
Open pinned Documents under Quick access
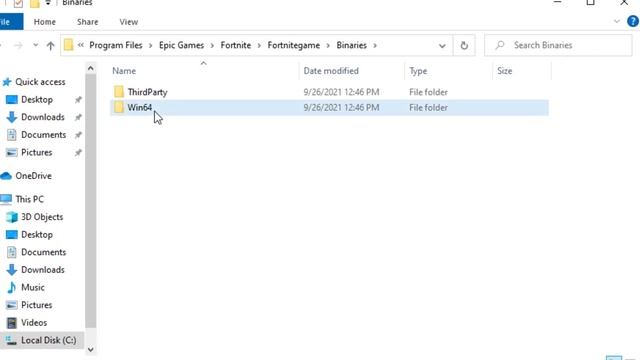43,135
